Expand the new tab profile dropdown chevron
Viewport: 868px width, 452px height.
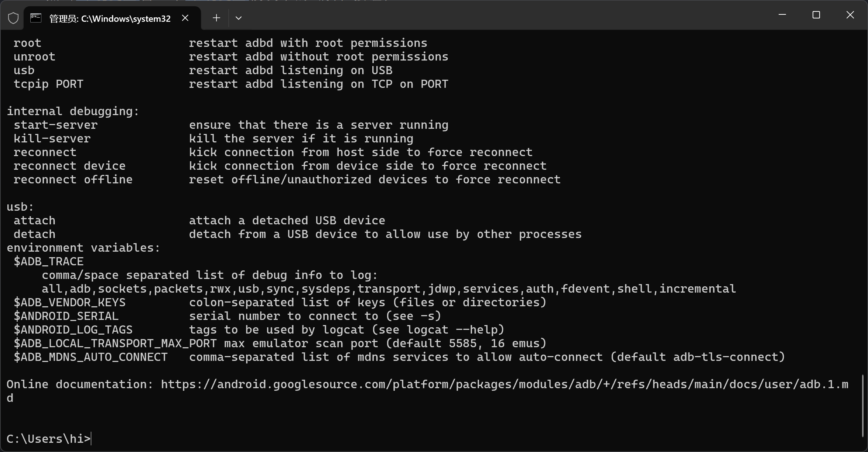pos(239,18)
